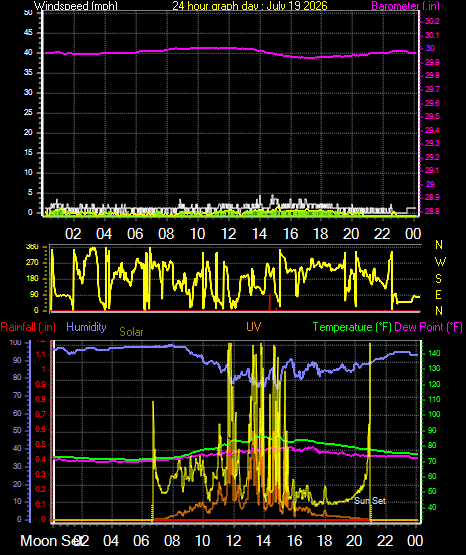Click the 'Temperature (°F)' legend label

352,327
